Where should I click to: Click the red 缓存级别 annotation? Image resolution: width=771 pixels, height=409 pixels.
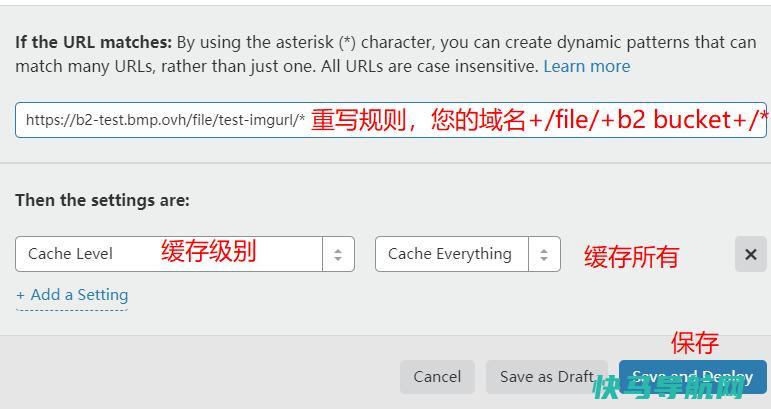pos(208,251)
